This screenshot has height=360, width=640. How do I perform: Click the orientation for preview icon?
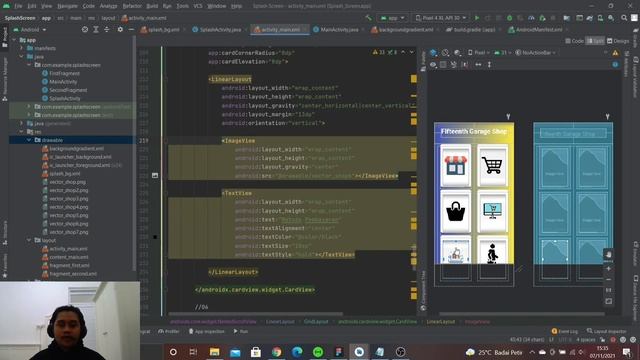[445, 53]
